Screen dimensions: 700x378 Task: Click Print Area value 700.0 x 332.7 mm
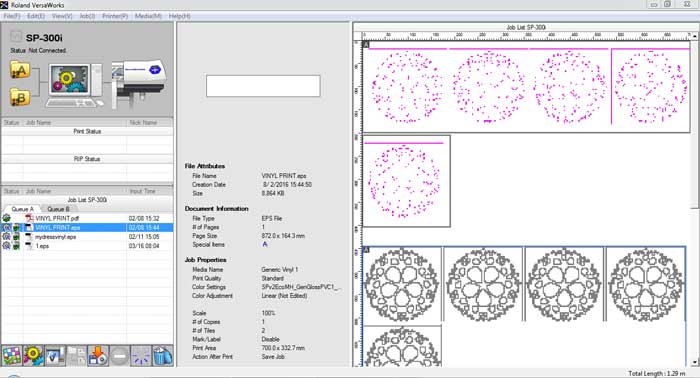coord(283,348)
